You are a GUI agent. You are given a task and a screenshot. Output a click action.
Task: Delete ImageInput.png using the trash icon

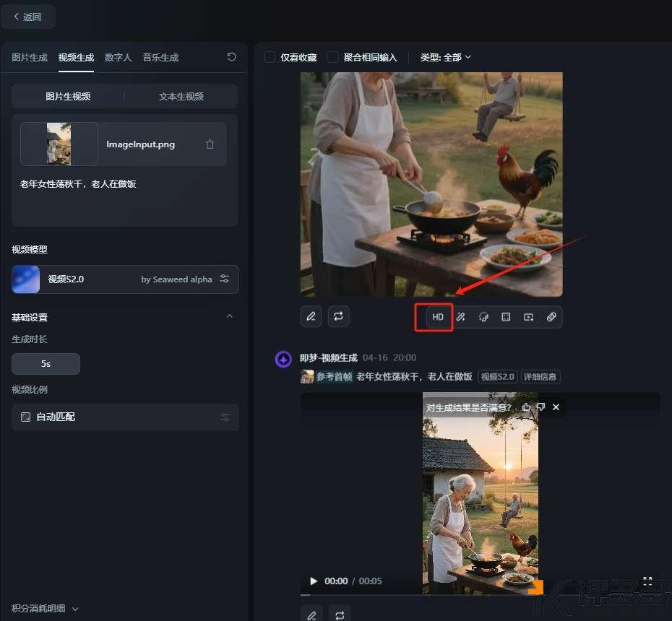pyautogui.click(x=210, y=144)
